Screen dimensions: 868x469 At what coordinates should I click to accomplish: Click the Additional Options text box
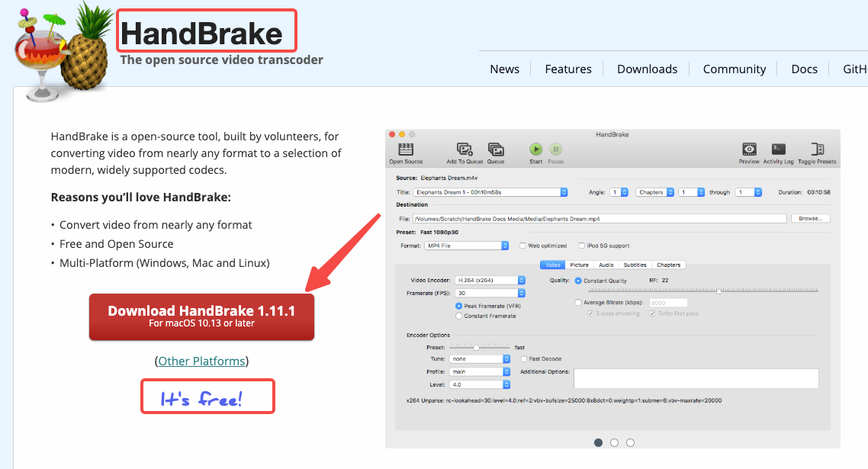696,379
